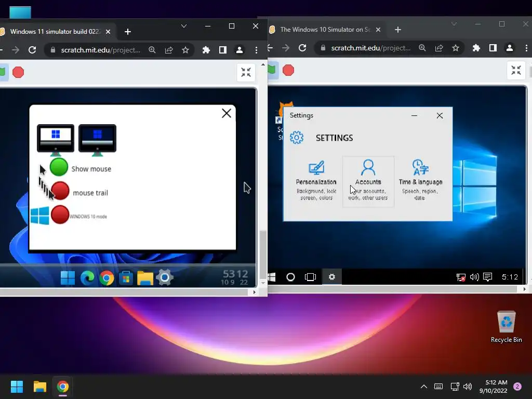Open Edge in simulated Windows 11 taskbar
This screenshot has width=532, height=399.
point(87,278)
